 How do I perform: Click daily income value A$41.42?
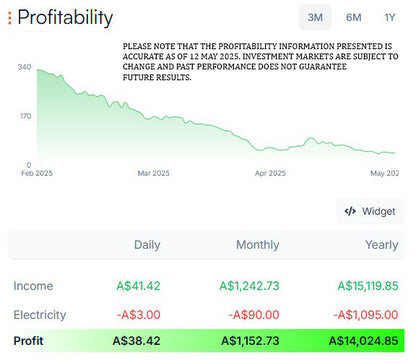pyautogui.click(x=138, y=286)
